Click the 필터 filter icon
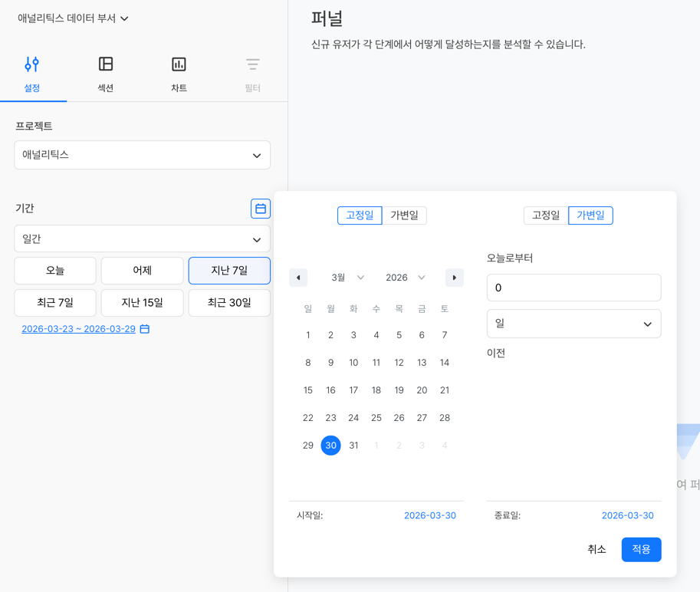Image resolution: width=700 pixels, height=592 pixels. click(x=252, y=64)
